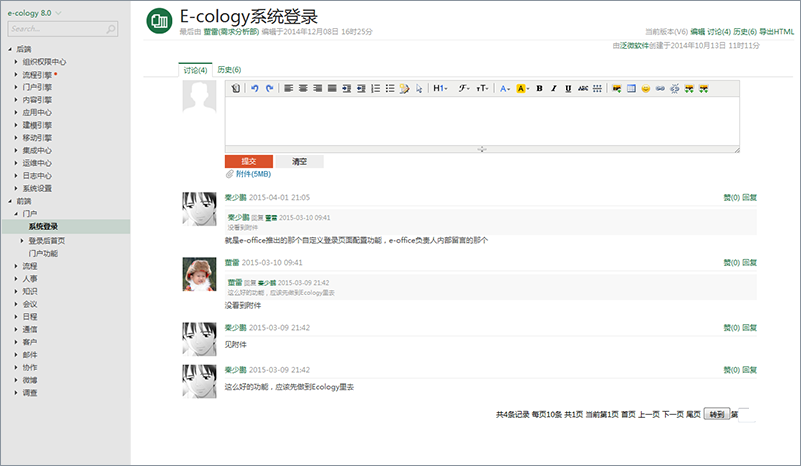Viewport: 801px width, 466px height.
Task: Click 下一页 pagination link
Action: (x=673, y=414)
